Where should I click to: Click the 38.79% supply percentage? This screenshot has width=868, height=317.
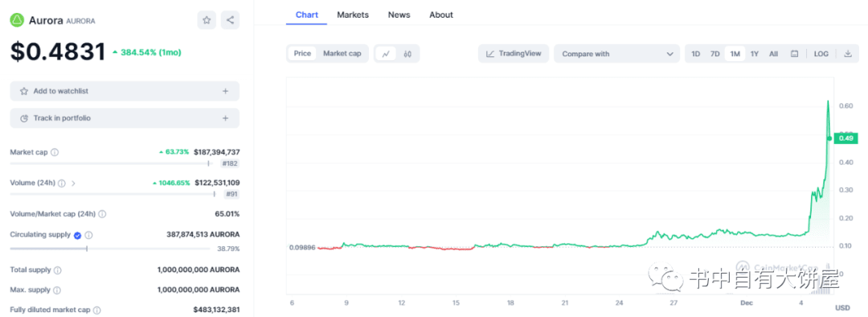coord(228,249)
